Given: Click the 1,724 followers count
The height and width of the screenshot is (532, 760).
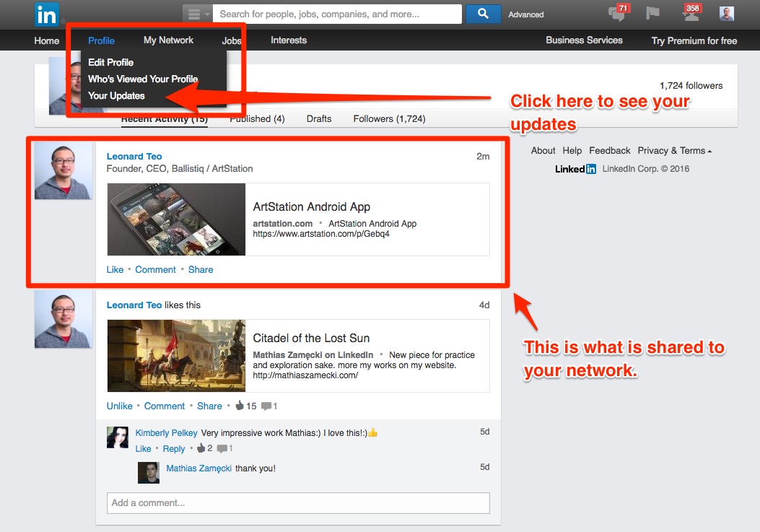Looking at the screenshot, I should pos(691,86).
